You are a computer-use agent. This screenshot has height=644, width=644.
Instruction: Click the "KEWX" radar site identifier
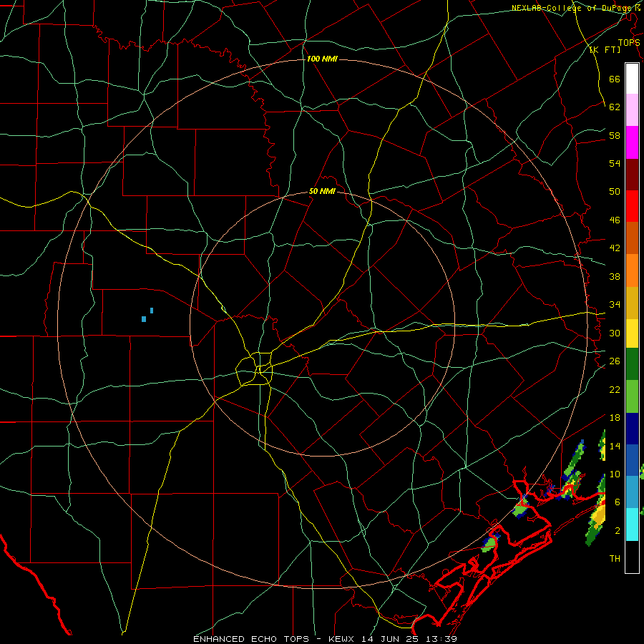pyautogui.click(x=341, y=639)
